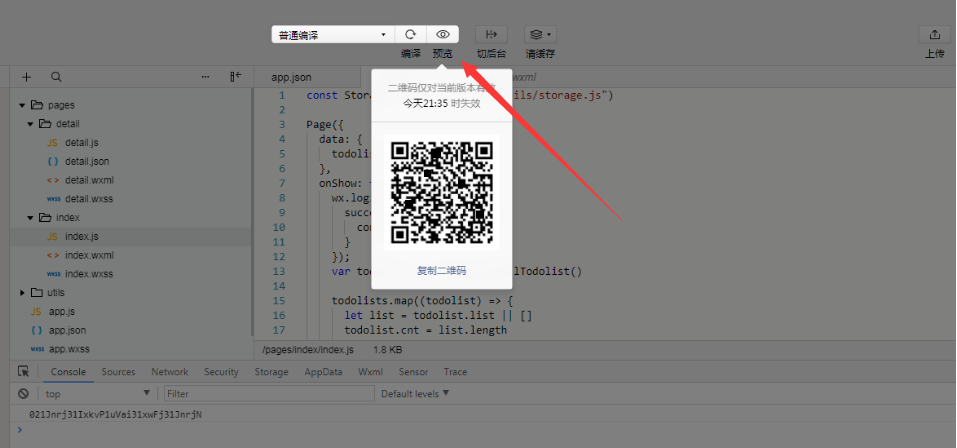The height and width of the screenshot is (448, 957).
Task: Open file search magnifier icon
Action: tap(56, 77)
